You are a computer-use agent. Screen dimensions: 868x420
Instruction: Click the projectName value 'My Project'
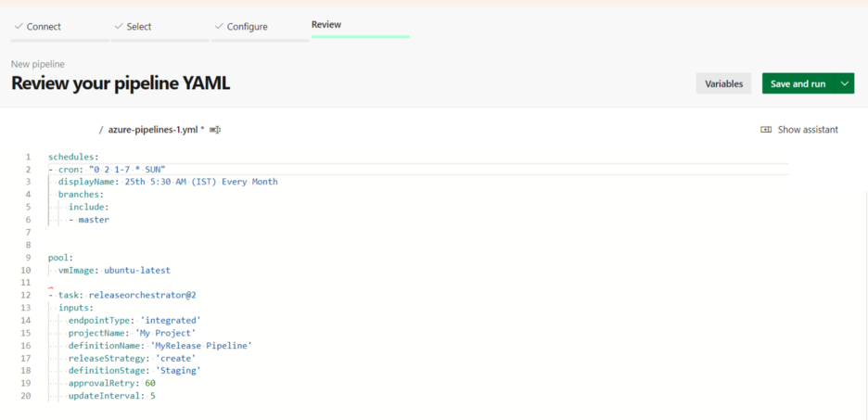click(x=165, y=333)
